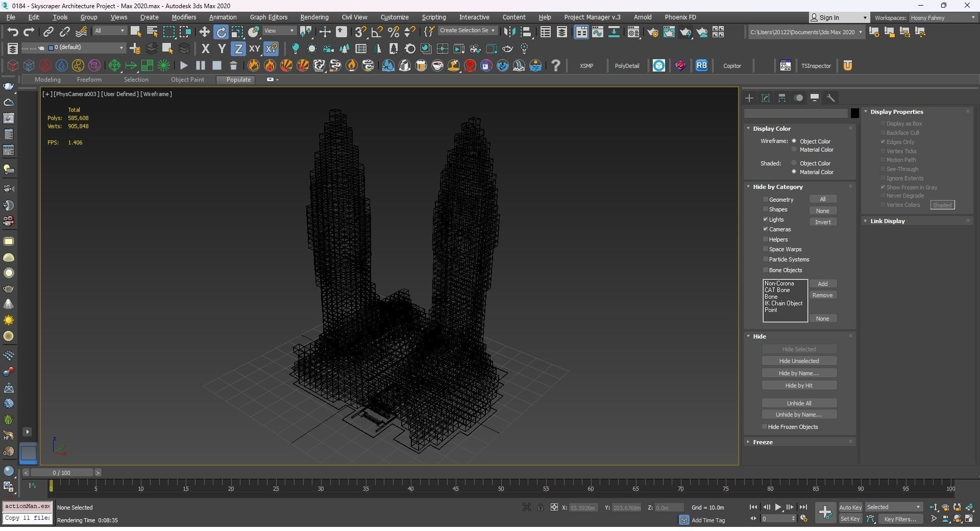Select Shaded Object Color radio button

tap(794, 163)
